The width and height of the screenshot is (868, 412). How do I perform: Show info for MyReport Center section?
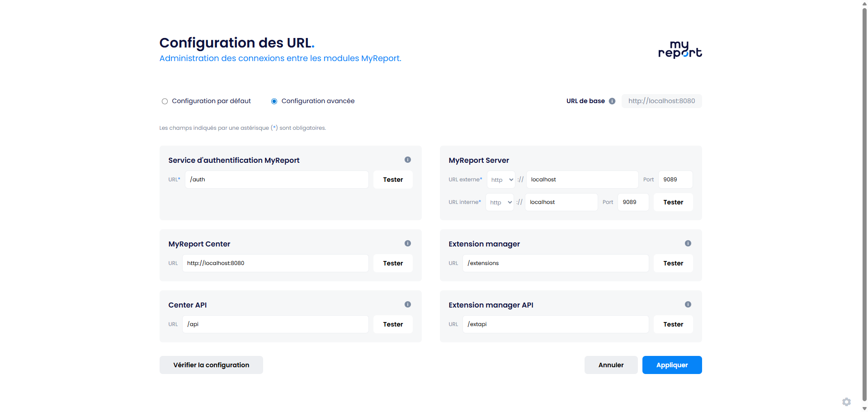[407, 243]
